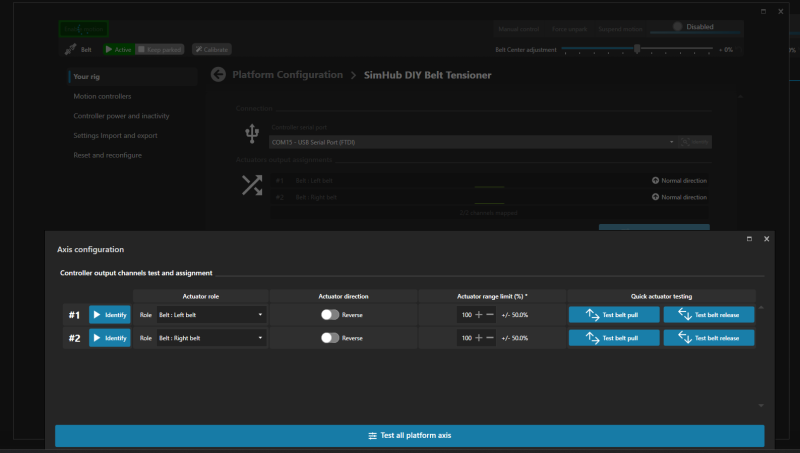Click the Belt device icon
The height and width of the screenshot is (453, 800).
(70, 49)
